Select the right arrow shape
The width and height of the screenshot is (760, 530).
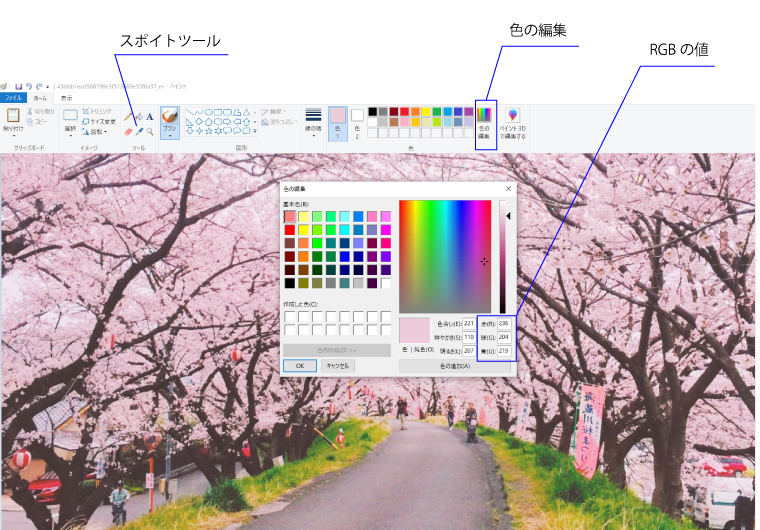coord(228,122)
